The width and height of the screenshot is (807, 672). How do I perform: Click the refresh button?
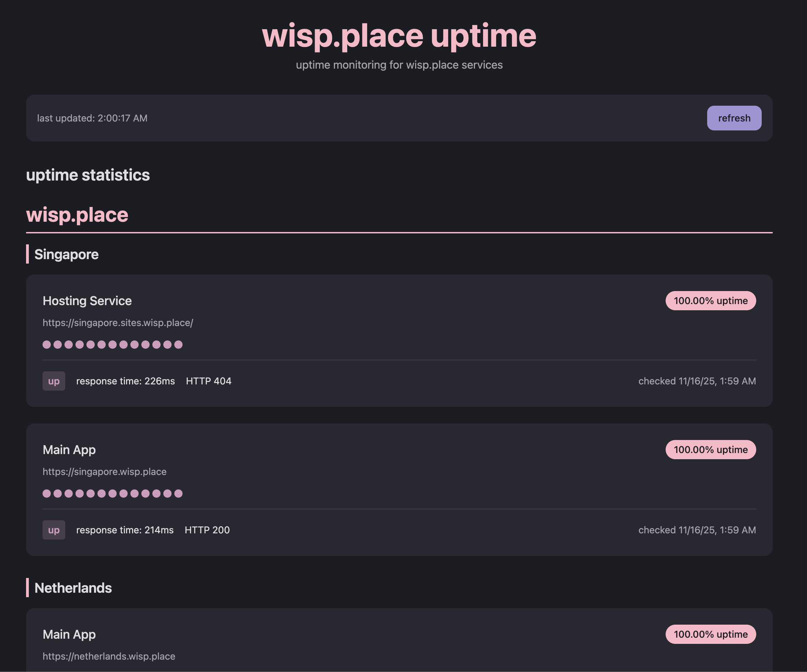point(734,118)
